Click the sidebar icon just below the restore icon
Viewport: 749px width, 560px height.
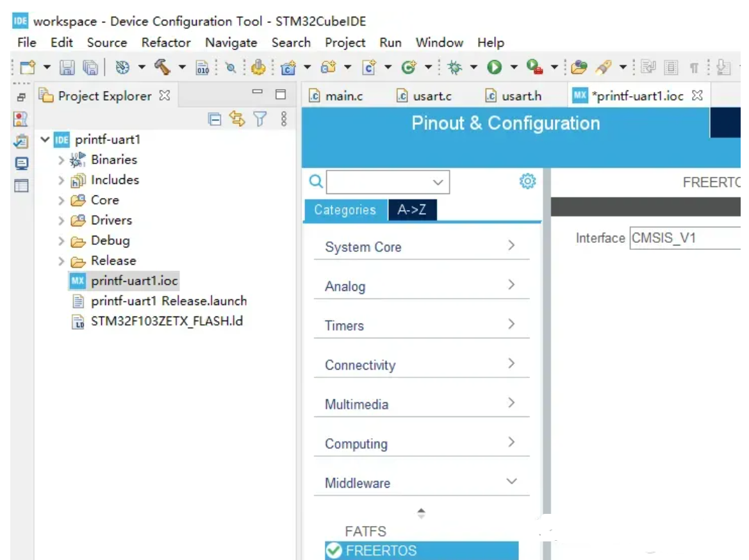(x=21, y=119)
